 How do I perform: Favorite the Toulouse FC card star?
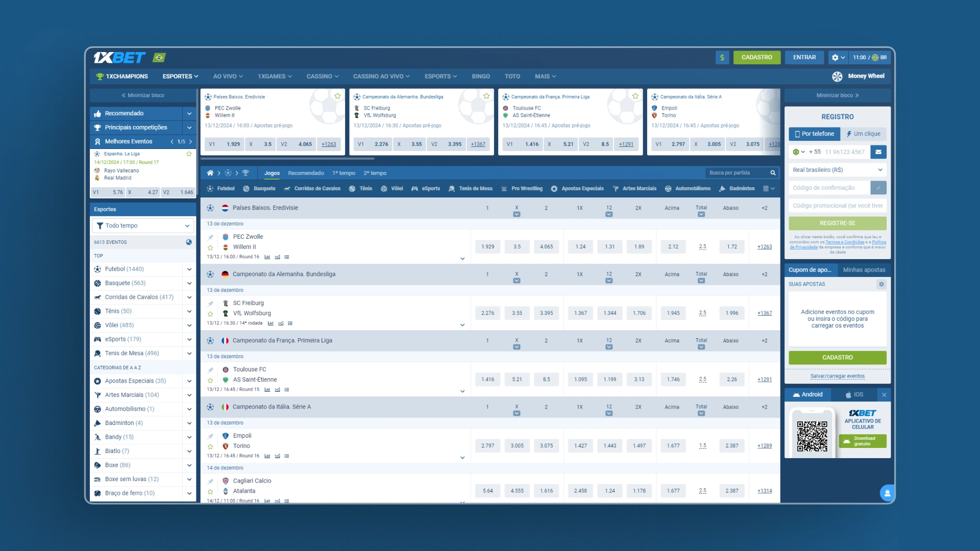[x=635, y=96]
